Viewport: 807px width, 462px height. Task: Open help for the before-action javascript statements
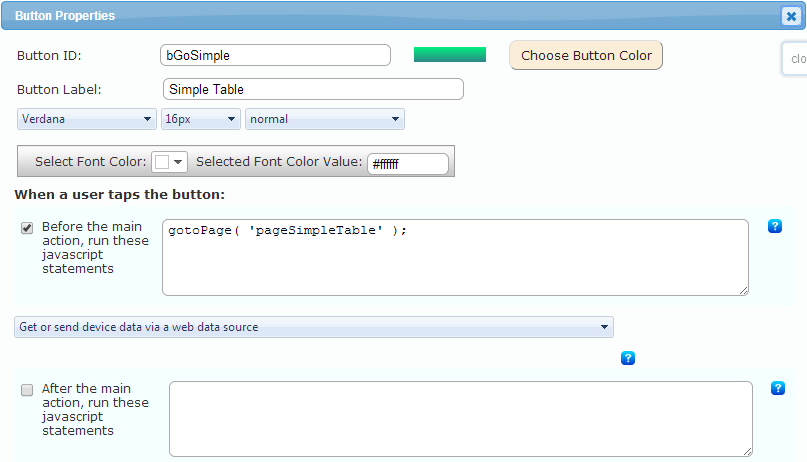775,226
